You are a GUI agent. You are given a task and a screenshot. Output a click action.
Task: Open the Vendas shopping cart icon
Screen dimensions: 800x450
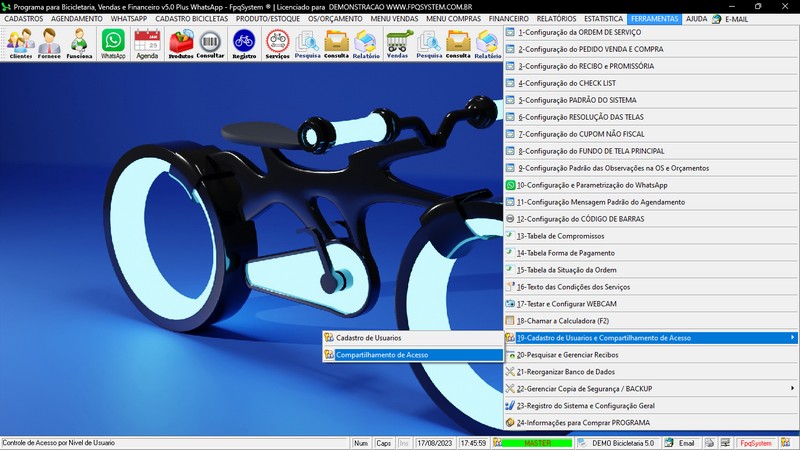pyautogui.click(x=398, y=43)
